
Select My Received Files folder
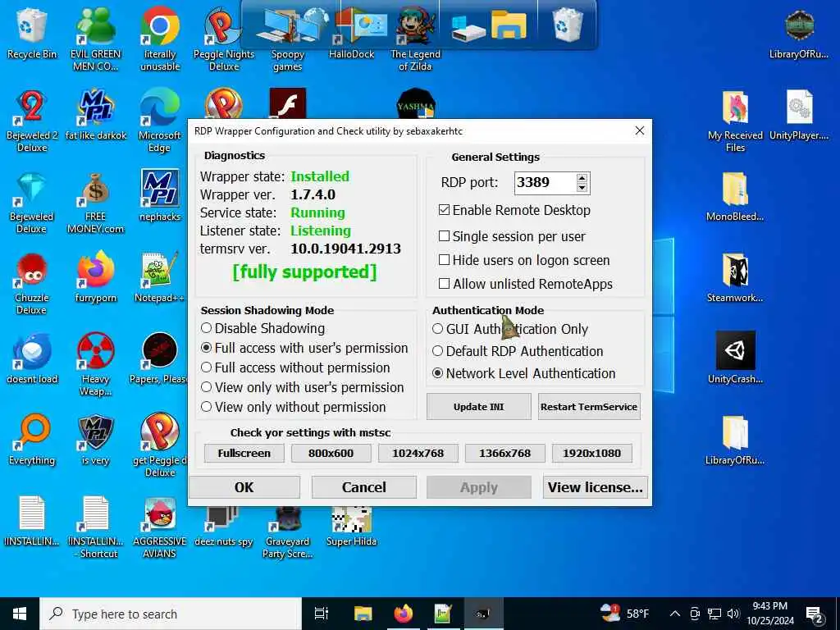point(735,121)
